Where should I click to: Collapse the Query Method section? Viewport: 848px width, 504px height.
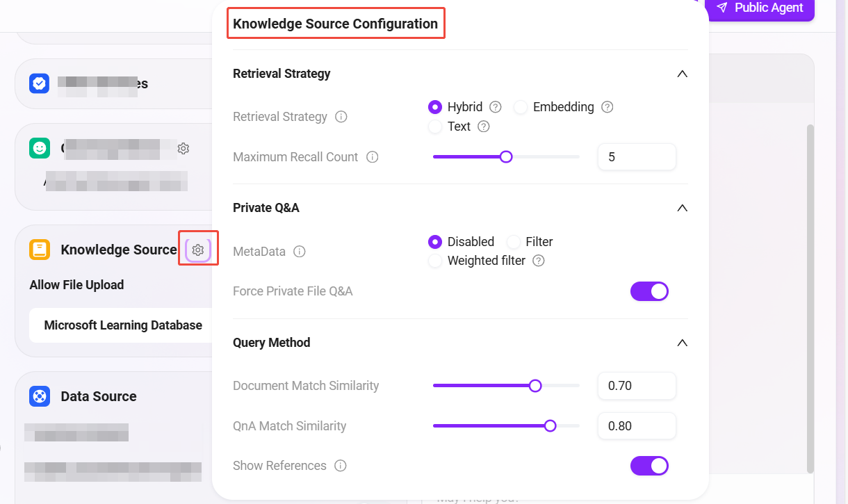[682, 343]
